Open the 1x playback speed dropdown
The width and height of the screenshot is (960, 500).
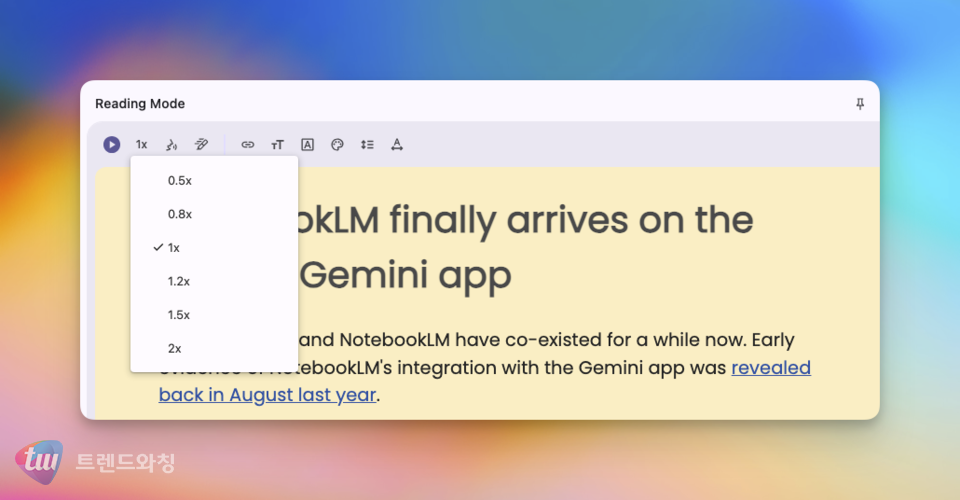point(142,145)
